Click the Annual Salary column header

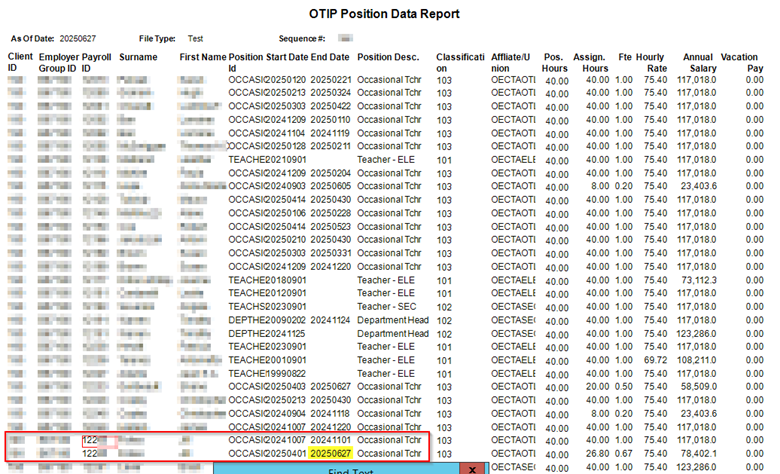click(699, 63)
